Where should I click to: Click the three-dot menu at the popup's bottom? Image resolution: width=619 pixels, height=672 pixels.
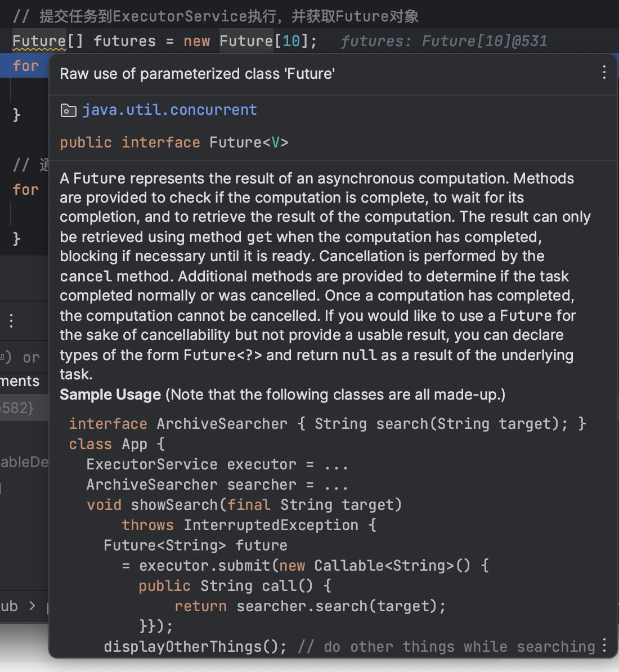point(604,645)
